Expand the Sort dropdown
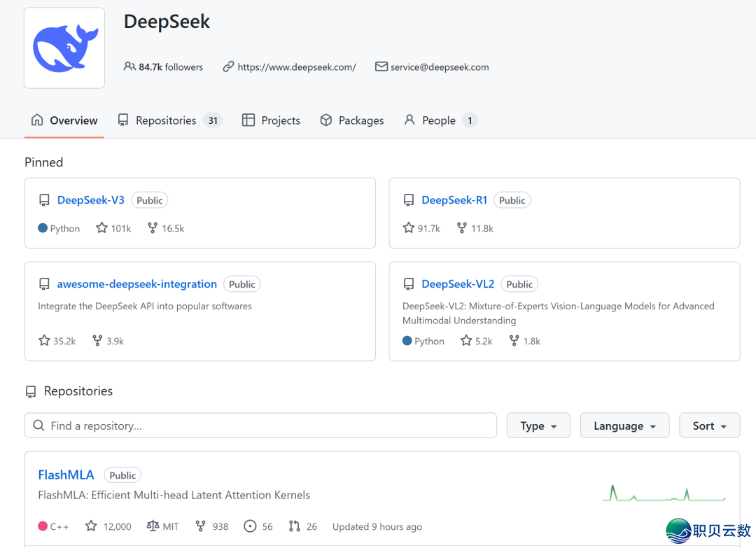The width and height of the screenshot is (756, 548). click(709, 426)
